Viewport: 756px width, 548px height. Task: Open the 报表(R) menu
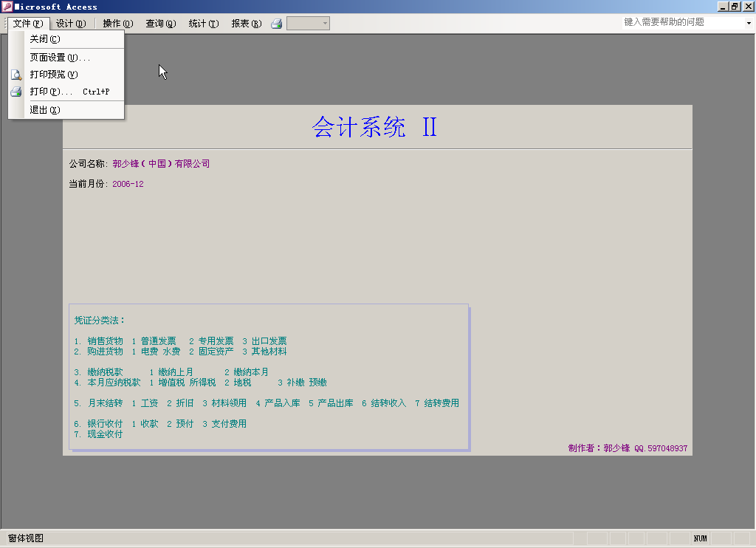[x=247, y=24]
